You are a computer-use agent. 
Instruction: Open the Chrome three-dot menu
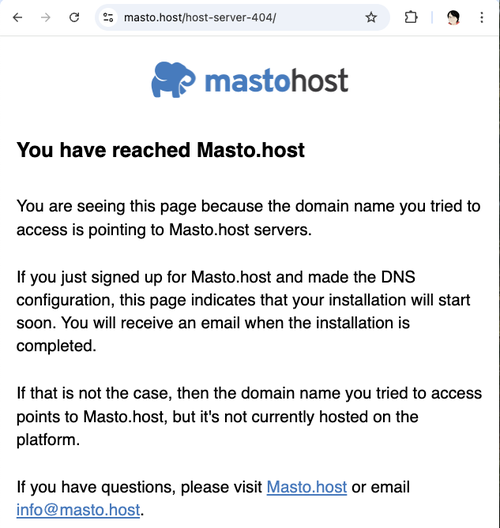click(x=482, y=17)
